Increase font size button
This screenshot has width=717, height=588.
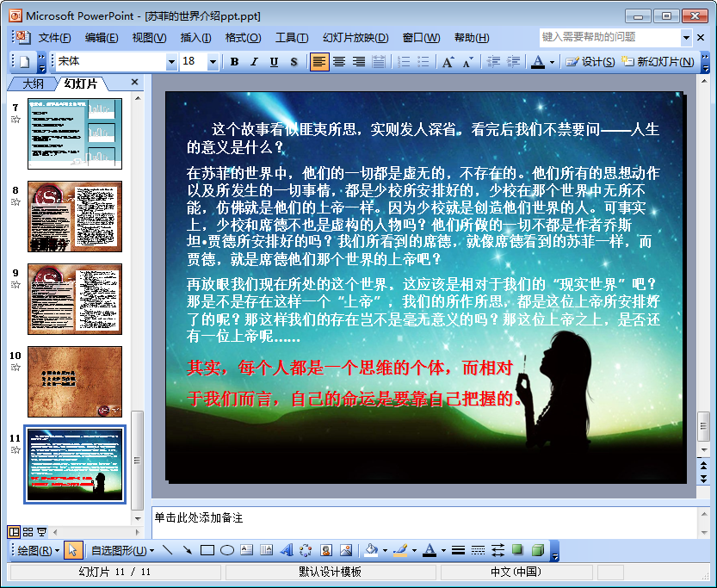448,62
